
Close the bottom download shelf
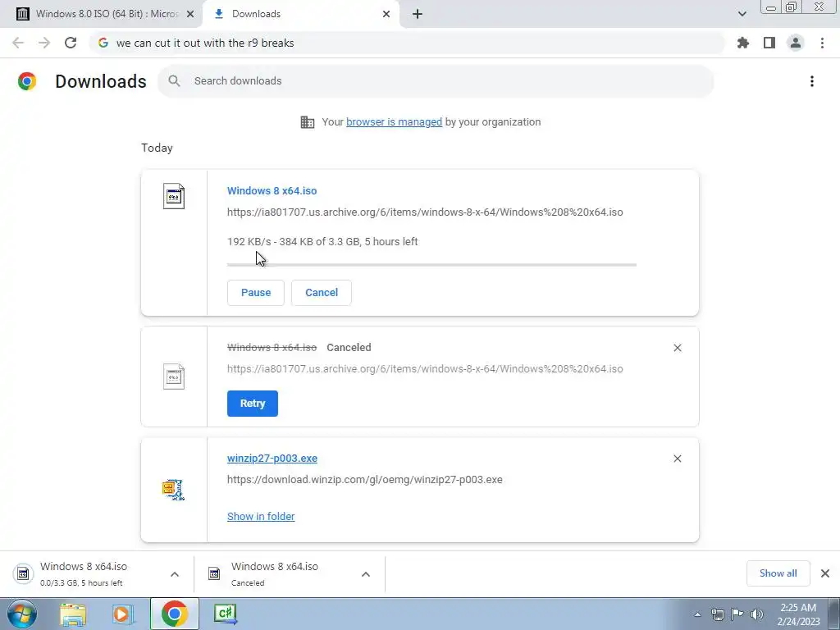(x=825, y=573)
